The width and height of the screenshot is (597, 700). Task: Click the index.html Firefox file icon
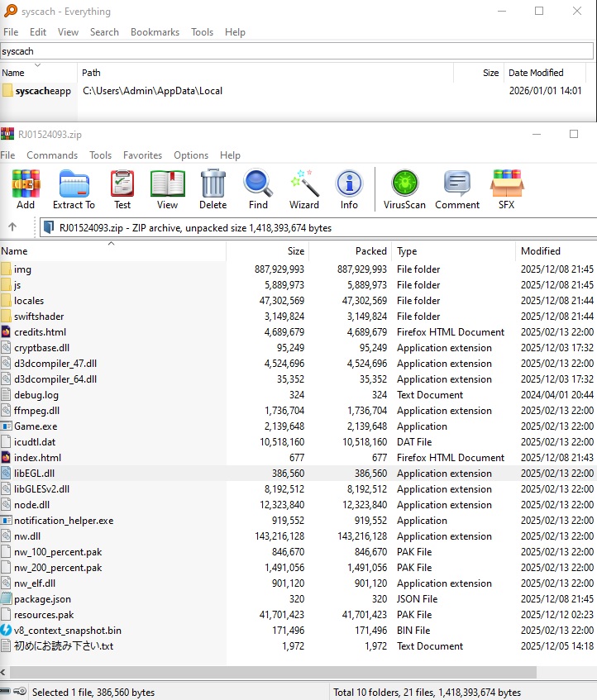click(6, 458)
